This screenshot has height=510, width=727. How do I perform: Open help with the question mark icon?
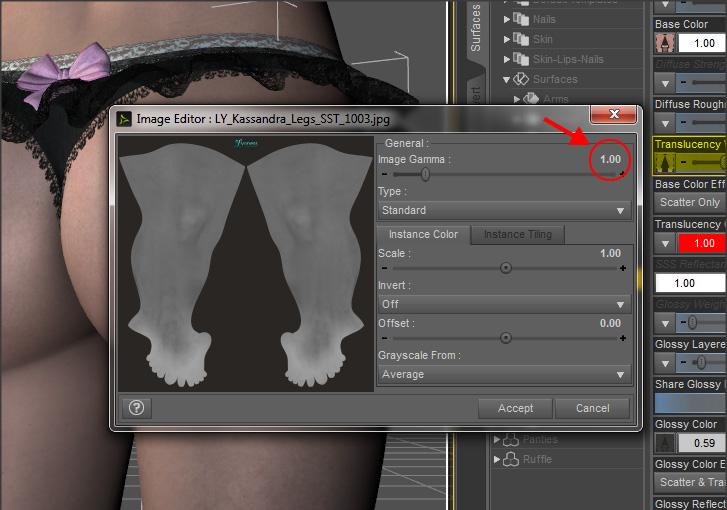(x=136, y=408)
